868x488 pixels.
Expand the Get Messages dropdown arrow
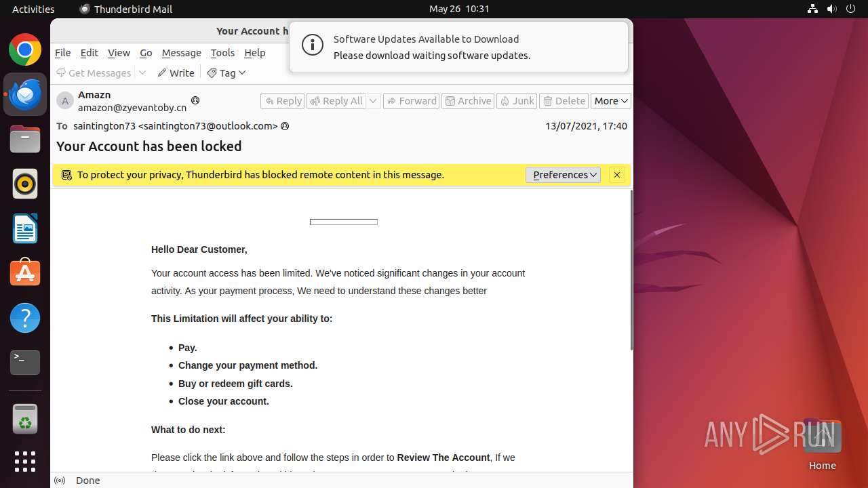(x=142, y=73)
